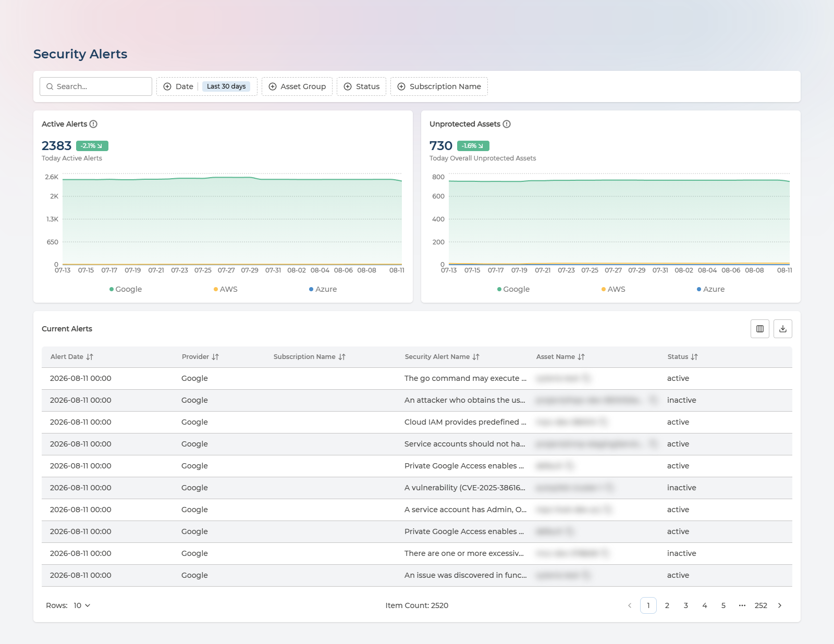Go to page 3
834x644 pixels.
686,605
